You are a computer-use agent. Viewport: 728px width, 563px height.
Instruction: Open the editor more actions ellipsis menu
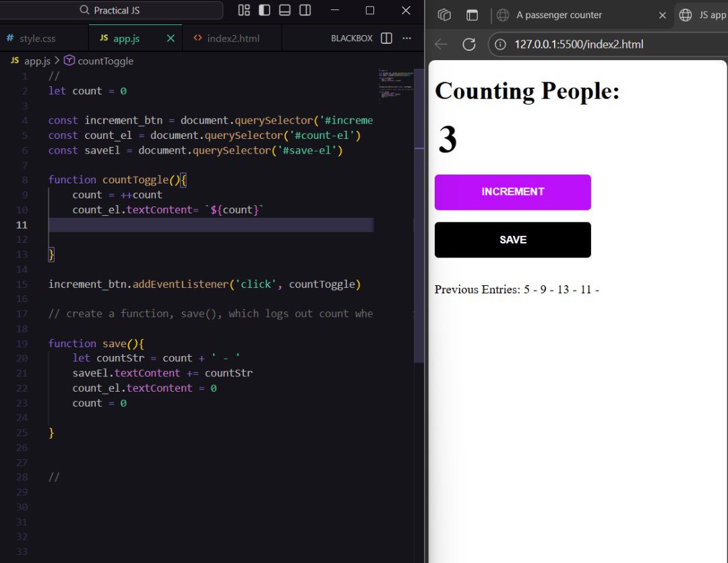click(407, 38)
